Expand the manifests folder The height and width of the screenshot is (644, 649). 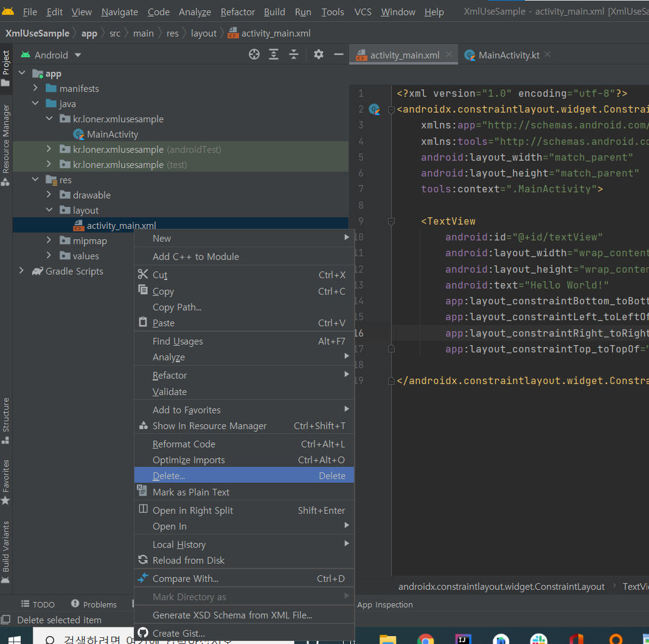click(x=35, y=88)
